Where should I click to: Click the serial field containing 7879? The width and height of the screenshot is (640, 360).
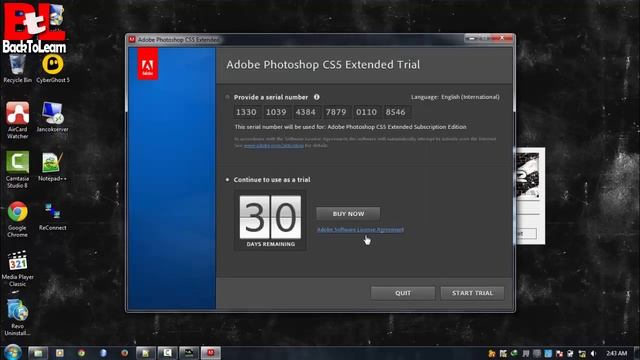point(336,112)
